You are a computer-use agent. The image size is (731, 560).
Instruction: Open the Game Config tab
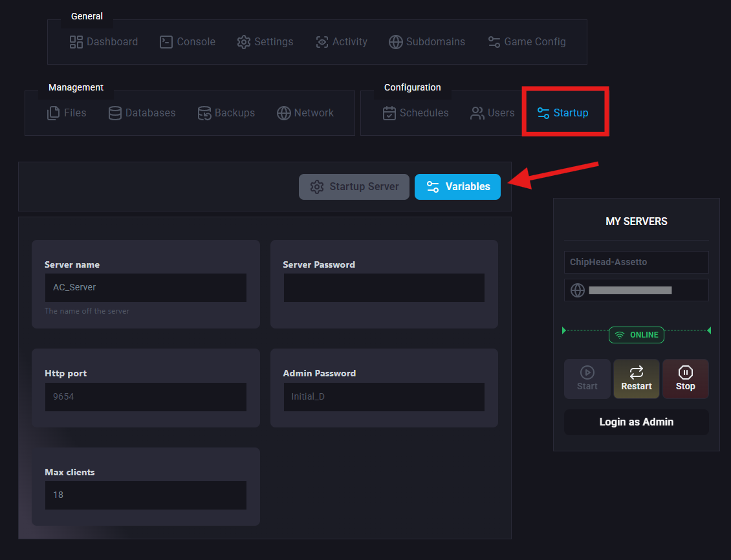coord(527,42)
